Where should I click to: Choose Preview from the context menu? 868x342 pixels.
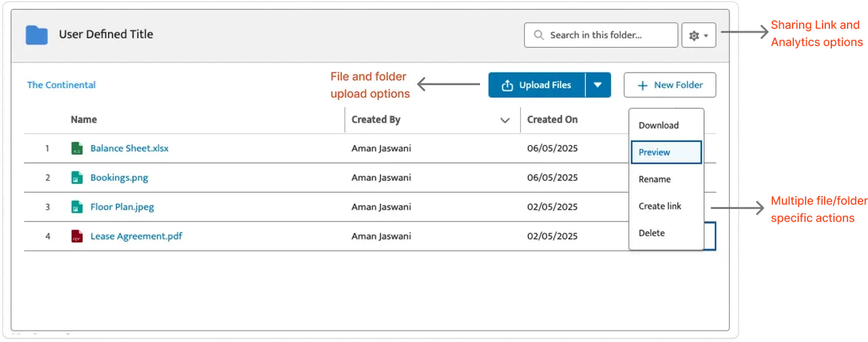point(666,152)
